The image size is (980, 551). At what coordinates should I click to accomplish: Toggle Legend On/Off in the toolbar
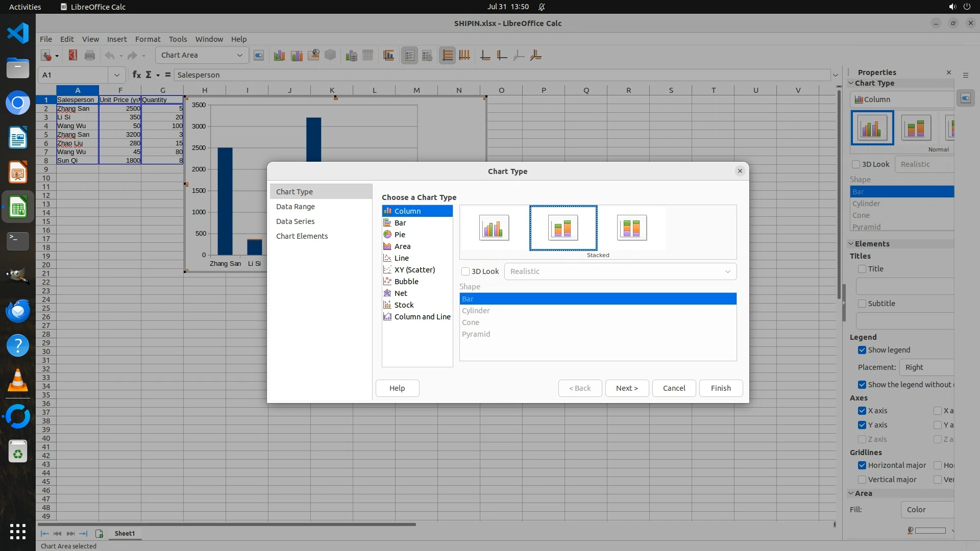tap(409, 56)
